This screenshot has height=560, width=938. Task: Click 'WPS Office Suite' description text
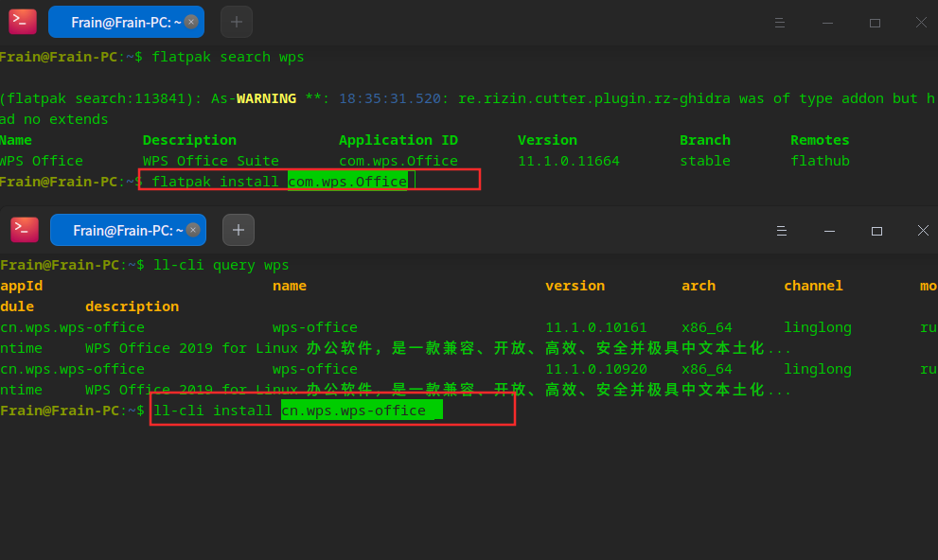210,161
